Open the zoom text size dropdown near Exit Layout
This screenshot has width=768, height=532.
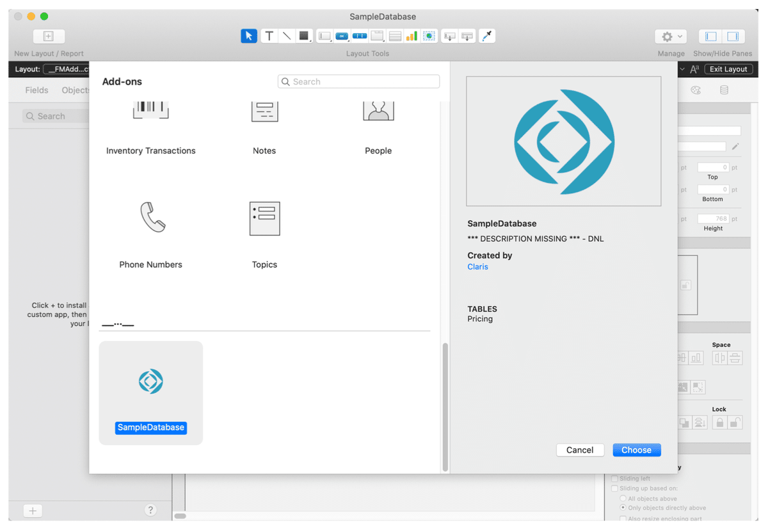tap(695, 69)
